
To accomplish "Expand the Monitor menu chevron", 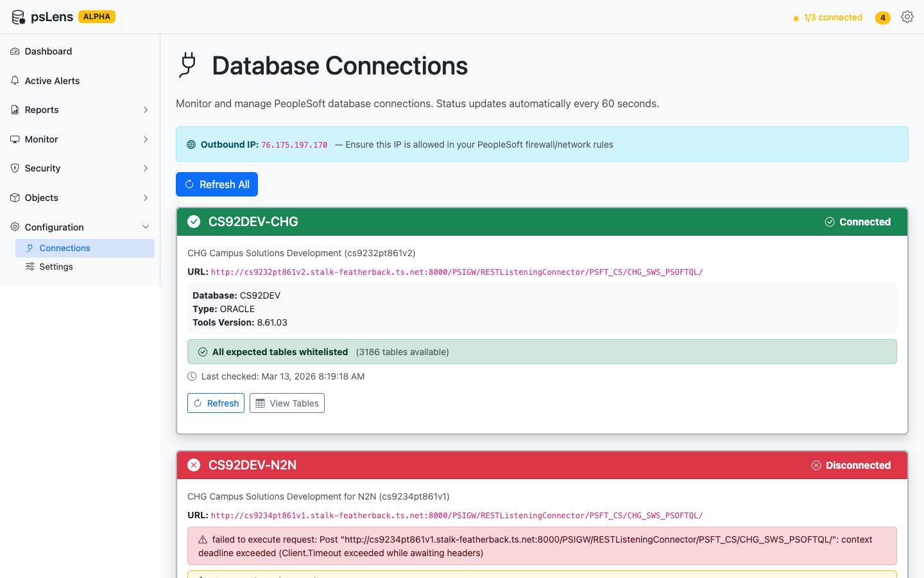I will coord(146,139).
